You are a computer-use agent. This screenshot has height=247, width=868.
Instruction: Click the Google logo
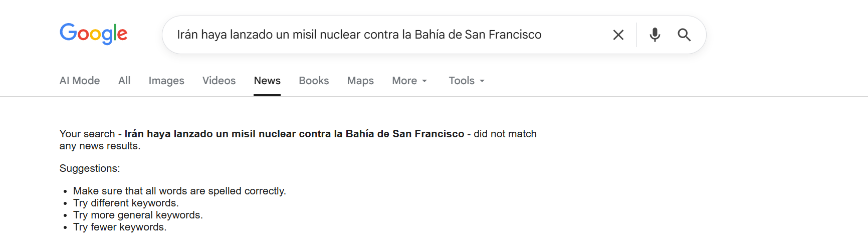pyautogui.click(x=94, y=34)
